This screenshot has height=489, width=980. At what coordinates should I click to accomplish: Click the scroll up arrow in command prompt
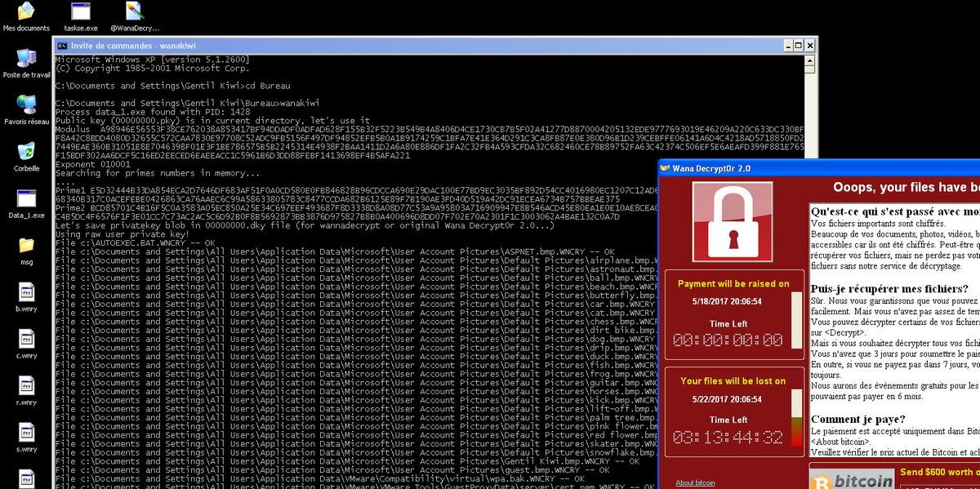coord(811,60)
